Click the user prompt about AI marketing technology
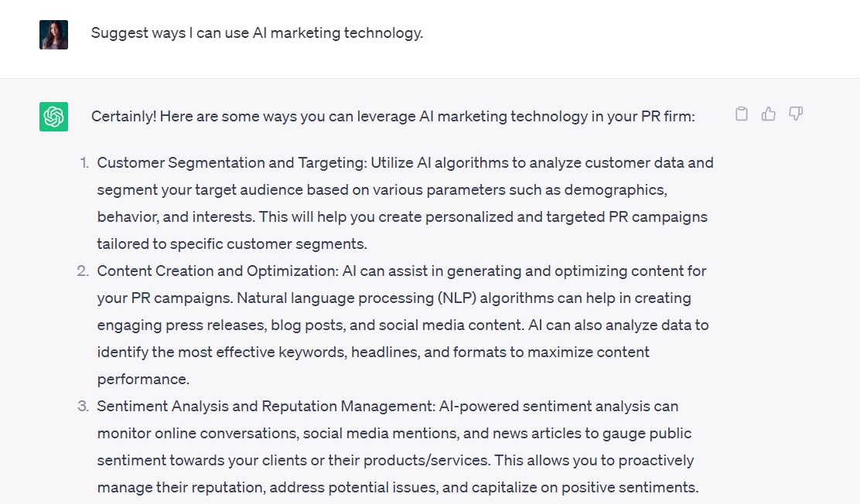This screenshot has height=504, width=860. (257, 33)
